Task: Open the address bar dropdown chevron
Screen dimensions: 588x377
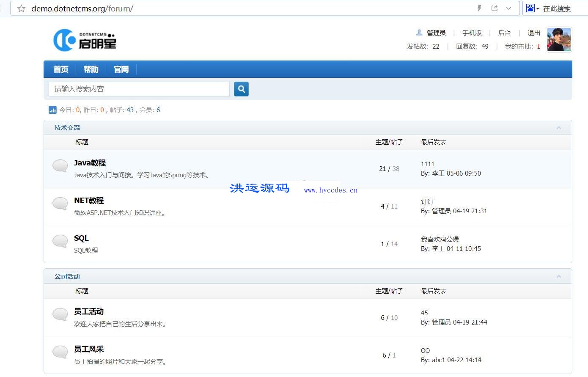Action: 508,8
